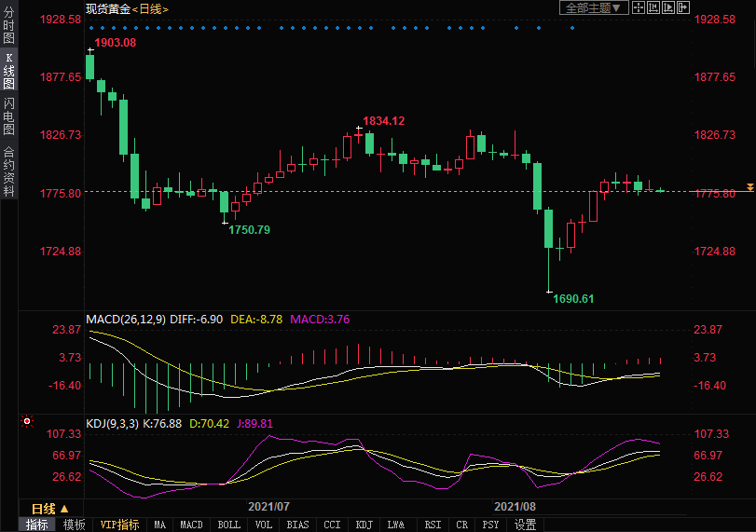Viewport: 756px width, 532px height.
Task: Enable the RSI indicator in bottom bar
Action: pos(433,525)
